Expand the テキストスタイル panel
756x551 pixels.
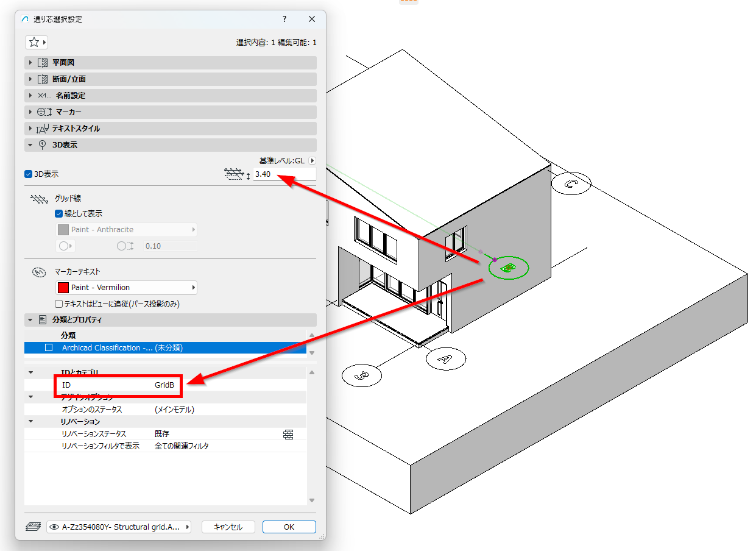[171, 129]
